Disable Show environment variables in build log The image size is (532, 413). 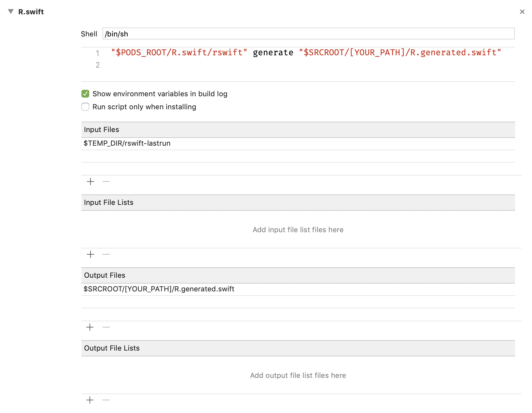click(x=85, y=94)
